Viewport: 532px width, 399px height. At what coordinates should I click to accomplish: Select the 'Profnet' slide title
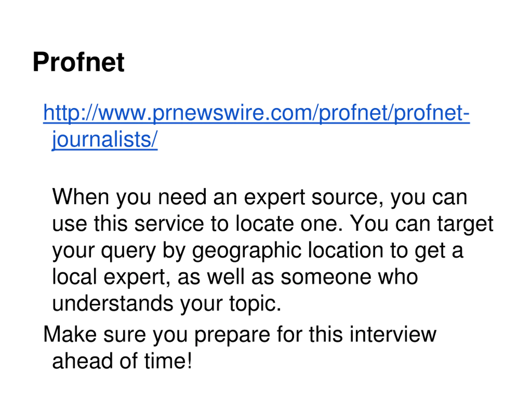click(78, 62)
